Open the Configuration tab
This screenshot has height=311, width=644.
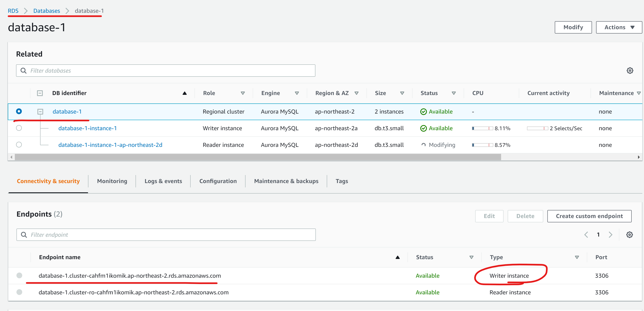pos(218,181)
